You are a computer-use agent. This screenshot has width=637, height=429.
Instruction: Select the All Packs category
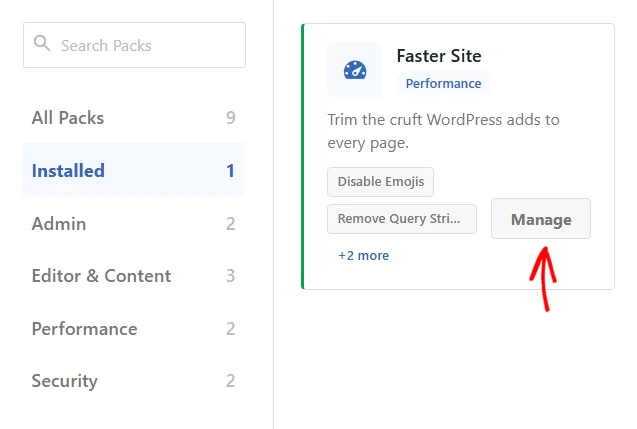click(x=134, y=118)
